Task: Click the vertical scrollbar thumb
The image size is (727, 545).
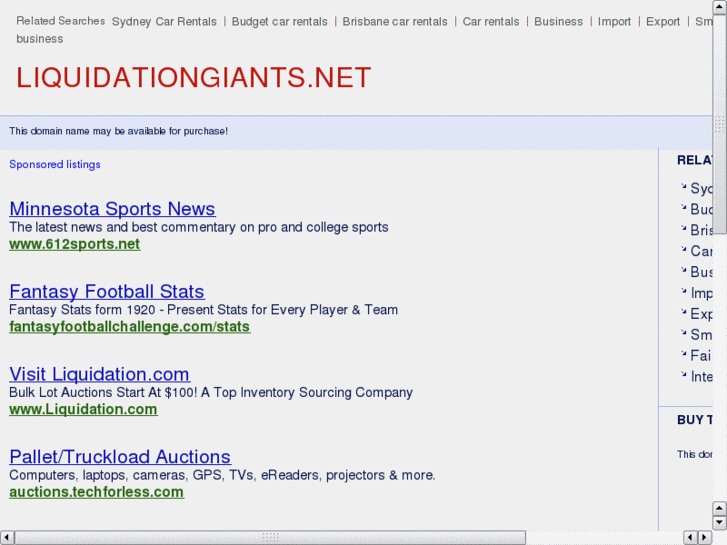Action: coord(720,124)
